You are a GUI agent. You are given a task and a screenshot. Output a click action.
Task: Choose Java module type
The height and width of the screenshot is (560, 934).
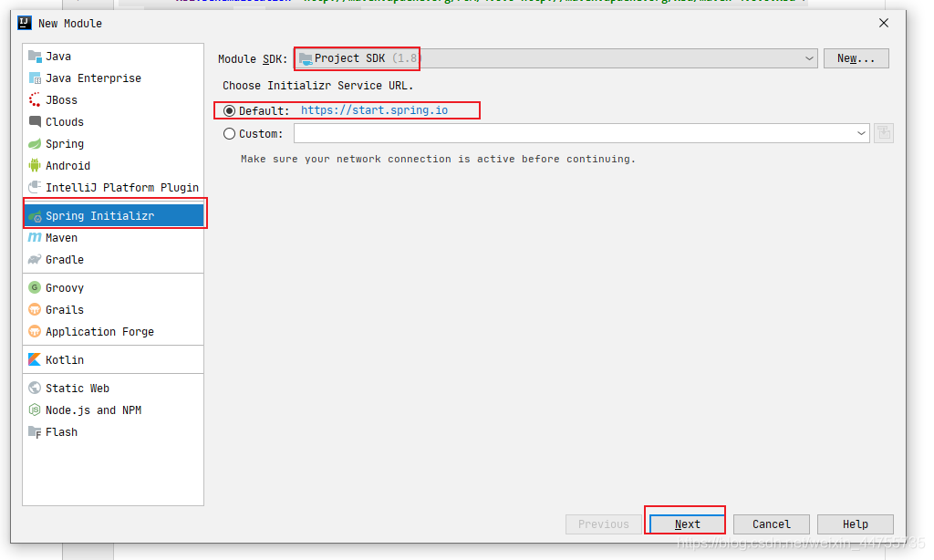[113, 56]
